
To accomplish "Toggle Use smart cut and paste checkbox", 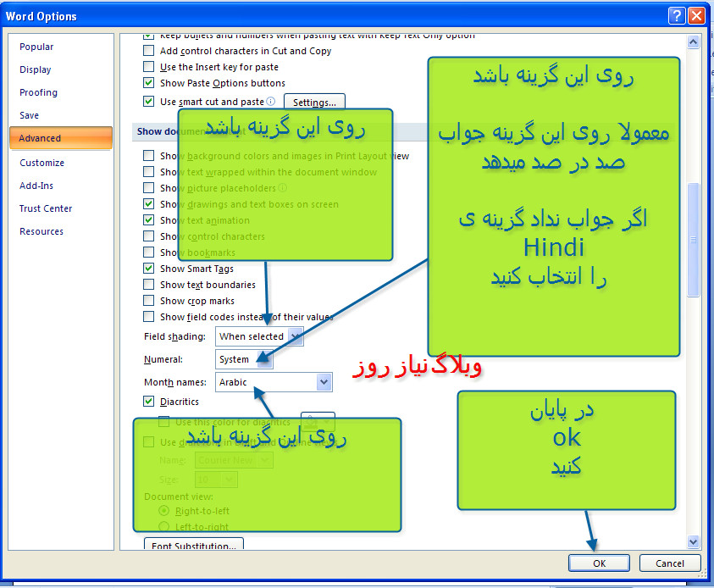I will (x=148, y=101).
